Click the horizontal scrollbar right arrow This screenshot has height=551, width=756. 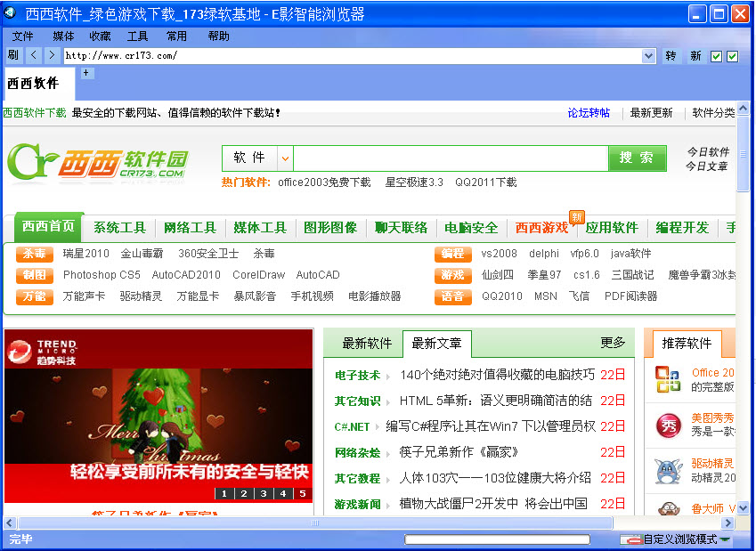click(x=728, y=523)
